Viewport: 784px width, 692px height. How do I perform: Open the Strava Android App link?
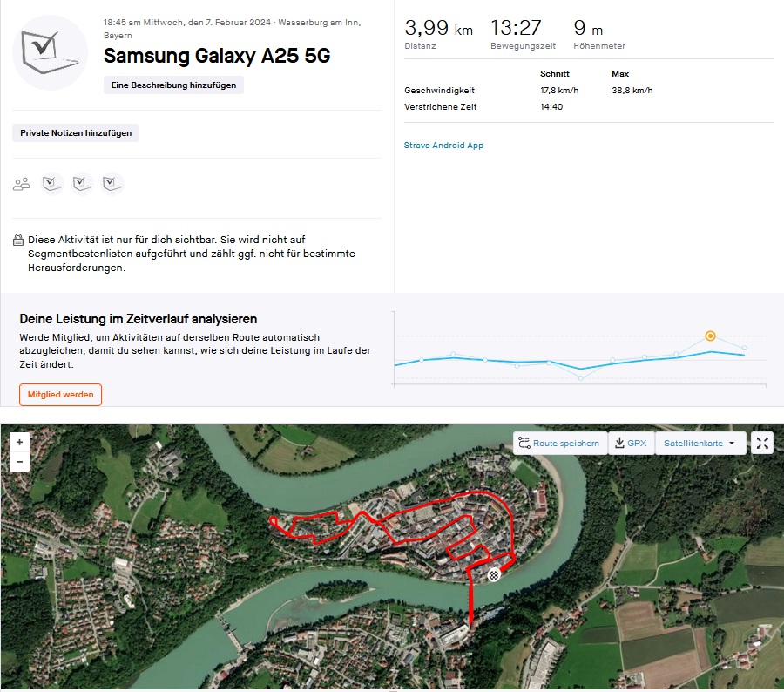[443, 146]
